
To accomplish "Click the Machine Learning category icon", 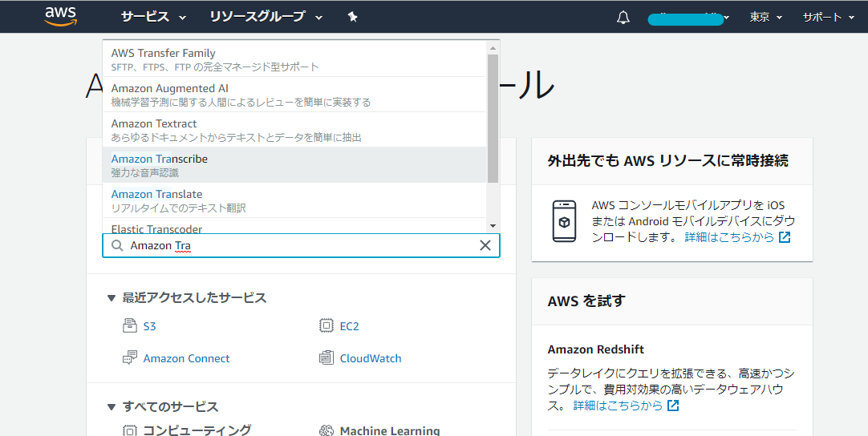I will coord(327,430).
